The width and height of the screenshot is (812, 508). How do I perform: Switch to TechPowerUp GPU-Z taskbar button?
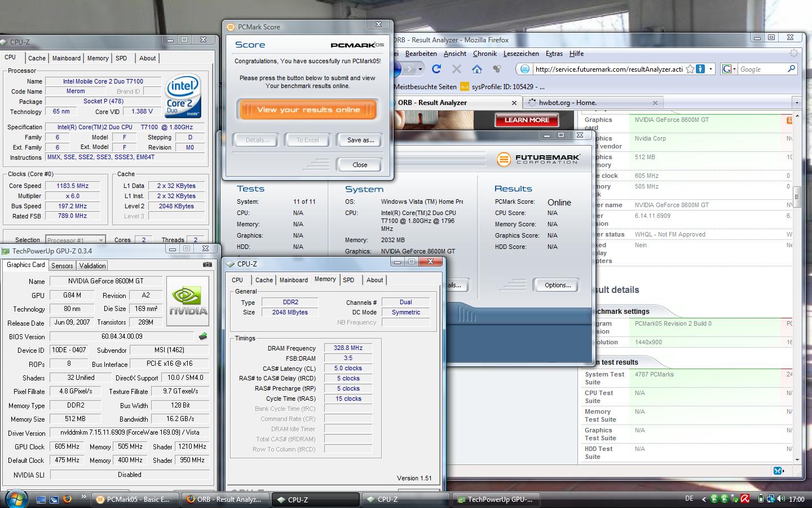[x=496, y=500]
